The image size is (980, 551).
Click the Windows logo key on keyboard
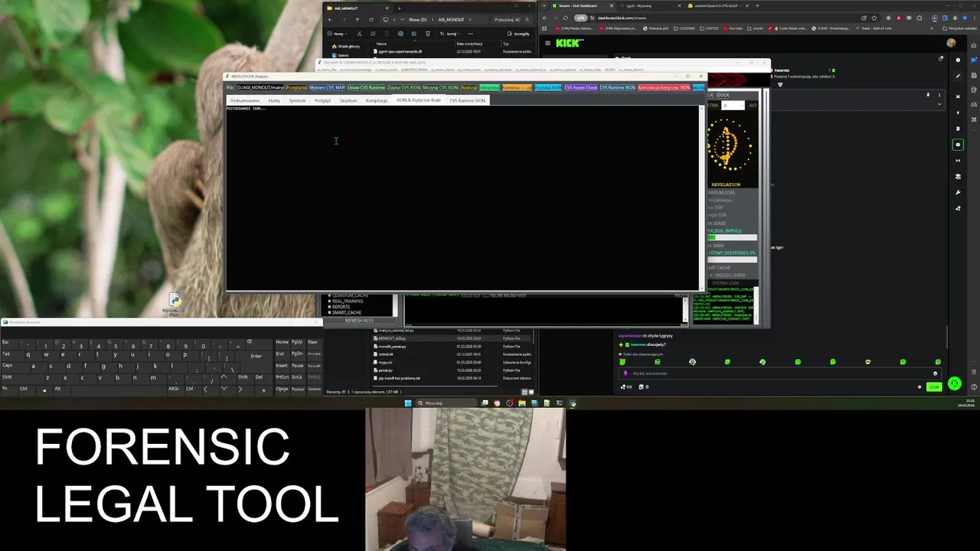44,391
